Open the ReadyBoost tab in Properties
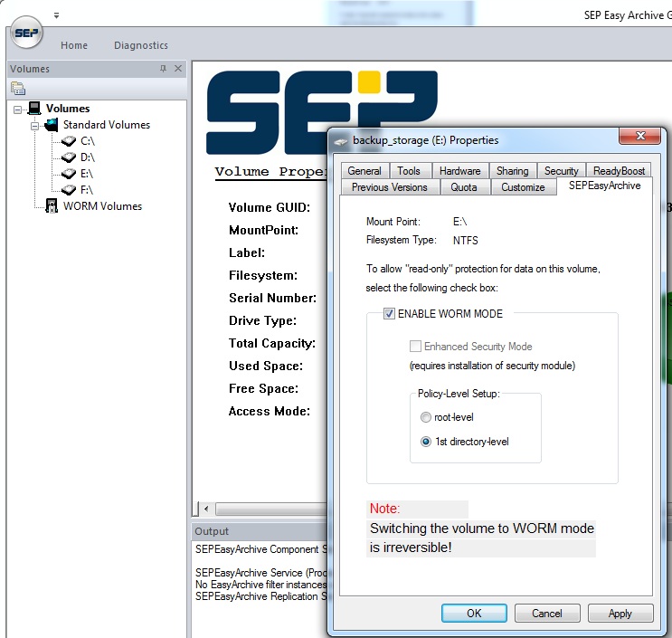 pyautogui.click(x=619, y=171)
